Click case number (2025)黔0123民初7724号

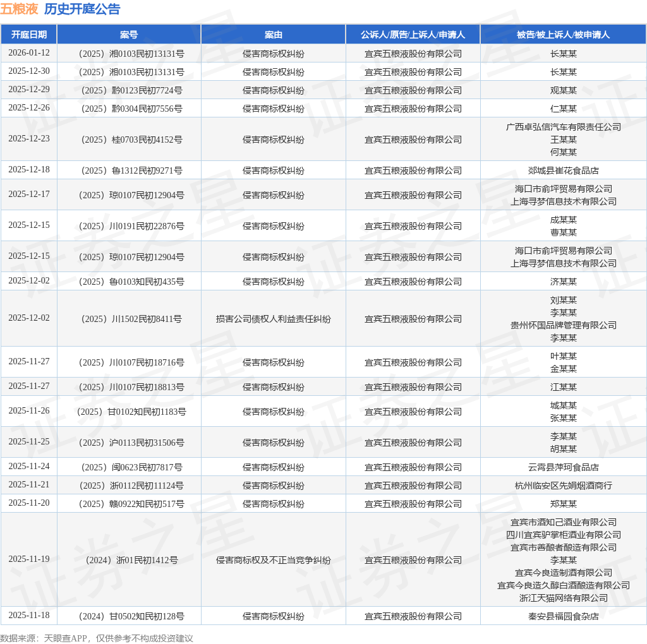[x=131, y=90]
